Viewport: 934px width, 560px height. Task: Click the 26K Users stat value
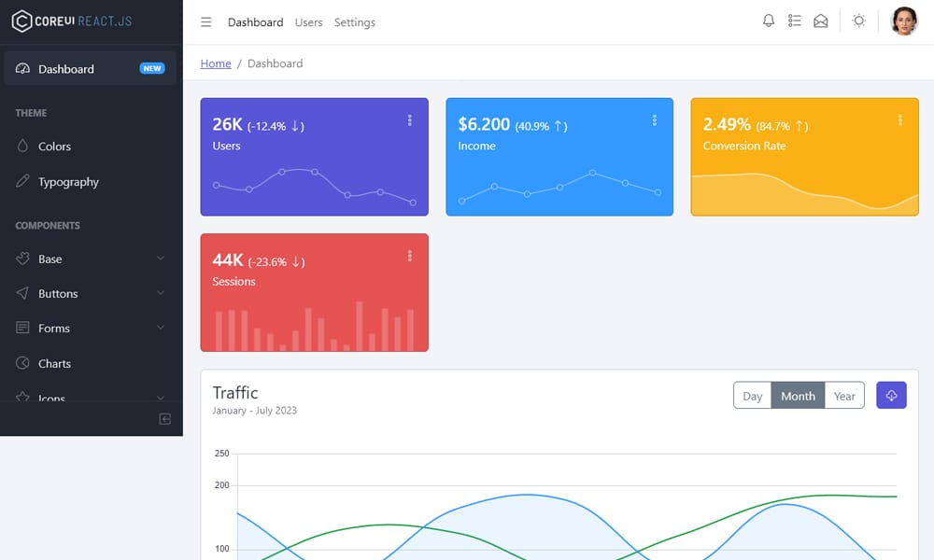[x=227, y=124]
